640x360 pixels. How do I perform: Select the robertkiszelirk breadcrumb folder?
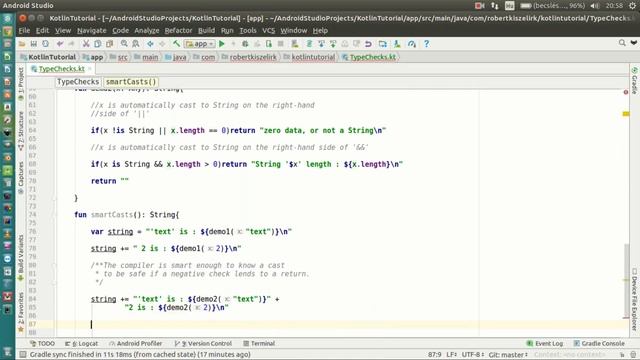(x=249, y=57)
